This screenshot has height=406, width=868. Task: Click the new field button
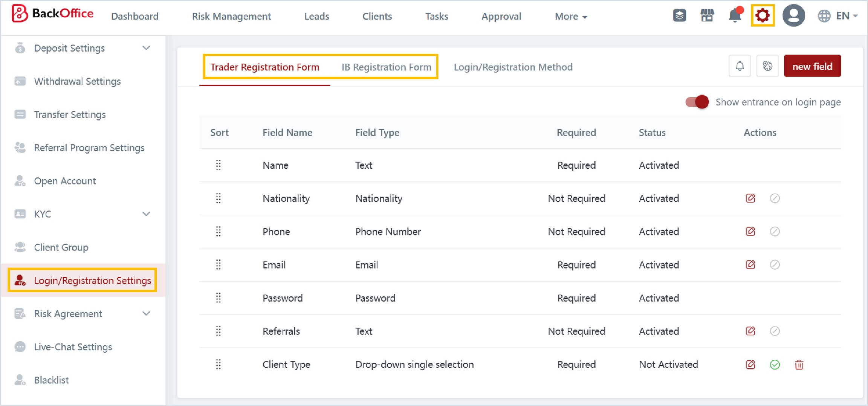tap(812, 66)
